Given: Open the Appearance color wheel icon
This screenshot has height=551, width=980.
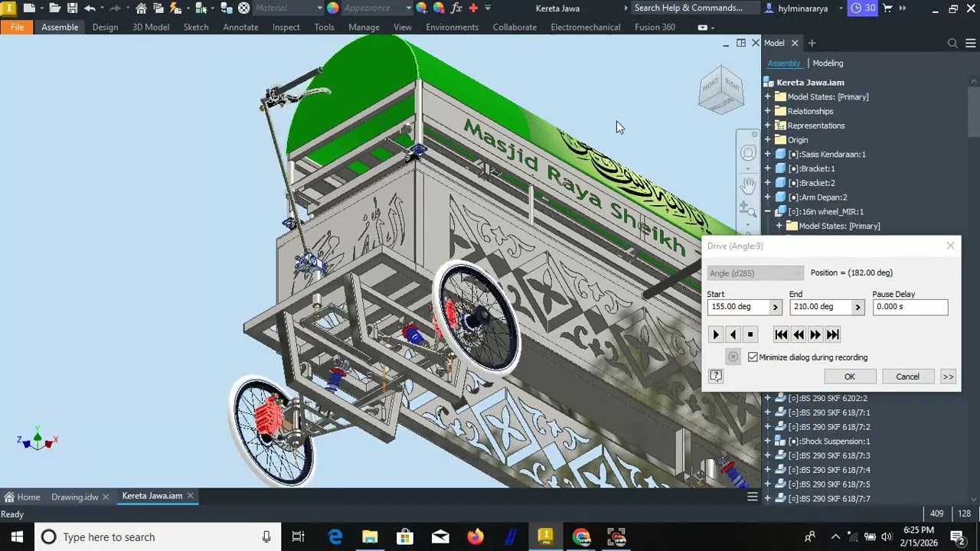Looking at the screenshot, I should [333, 8].
